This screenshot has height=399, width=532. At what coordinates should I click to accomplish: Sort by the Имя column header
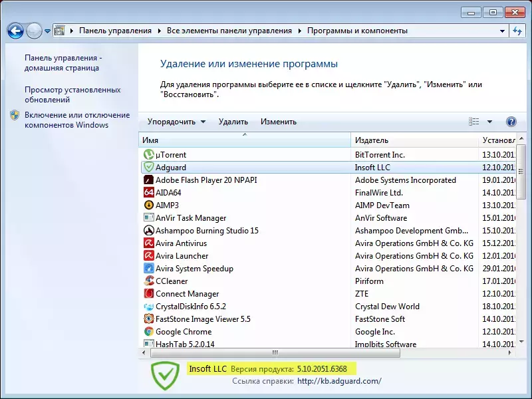point(245,140)
